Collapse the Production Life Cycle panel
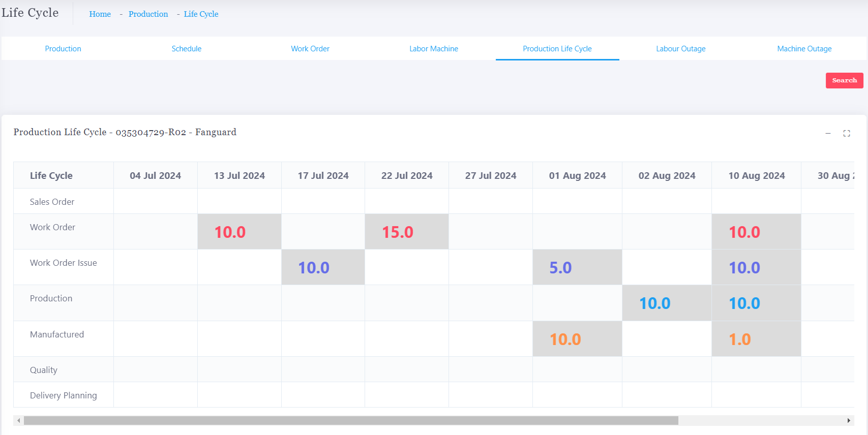 828,133
